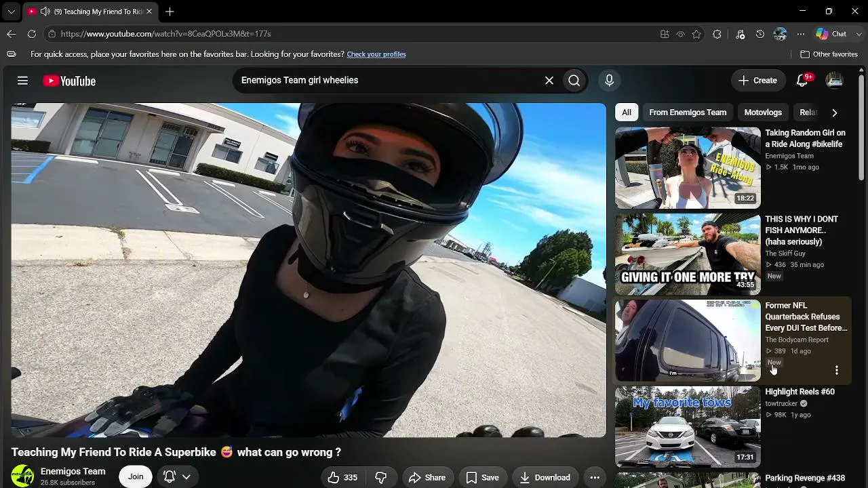Open the Edge profile picture
The image size is (868, 488).
tap(781, 34)
